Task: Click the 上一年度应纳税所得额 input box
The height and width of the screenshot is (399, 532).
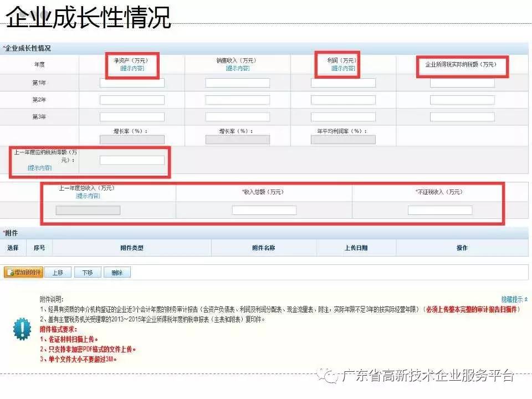Action: pos(132,160)
